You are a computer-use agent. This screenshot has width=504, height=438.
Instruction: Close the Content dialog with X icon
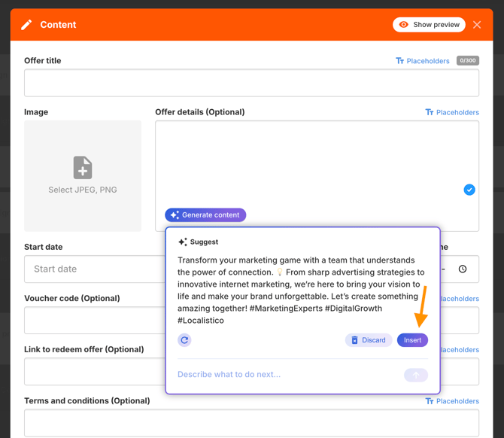(477, 25)
